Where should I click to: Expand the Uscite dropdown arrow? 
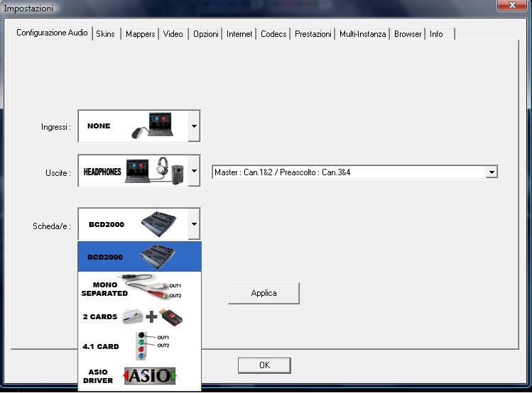(194, 171)
